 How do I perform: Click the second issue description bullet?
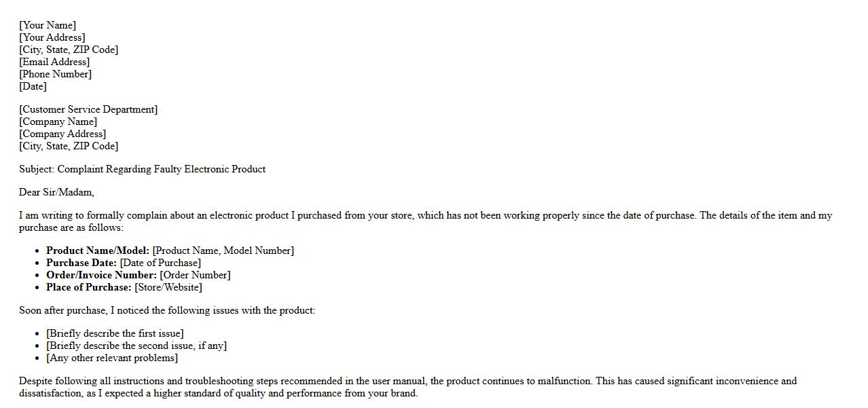137,346
